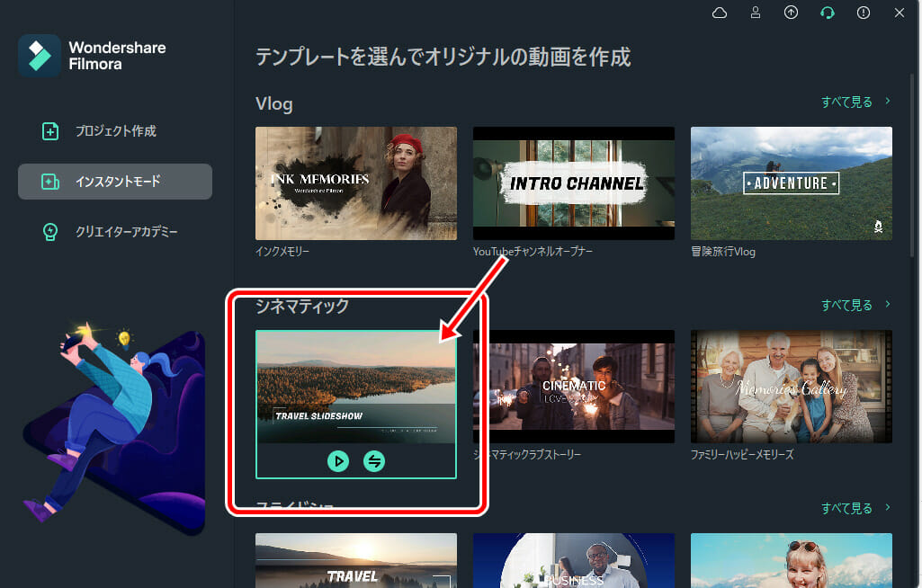Viewport: 922px width, 588px height.
Task: Open the Travel sunset template thumbnail
Action: point(355,560)
